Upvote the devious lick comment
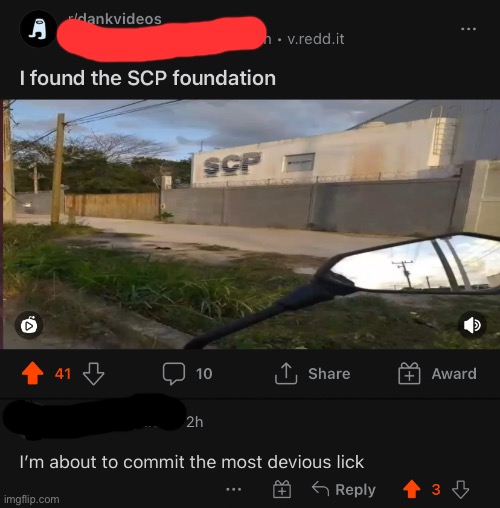The width and height of the screenshot is (500, 508). coord(412,489)
